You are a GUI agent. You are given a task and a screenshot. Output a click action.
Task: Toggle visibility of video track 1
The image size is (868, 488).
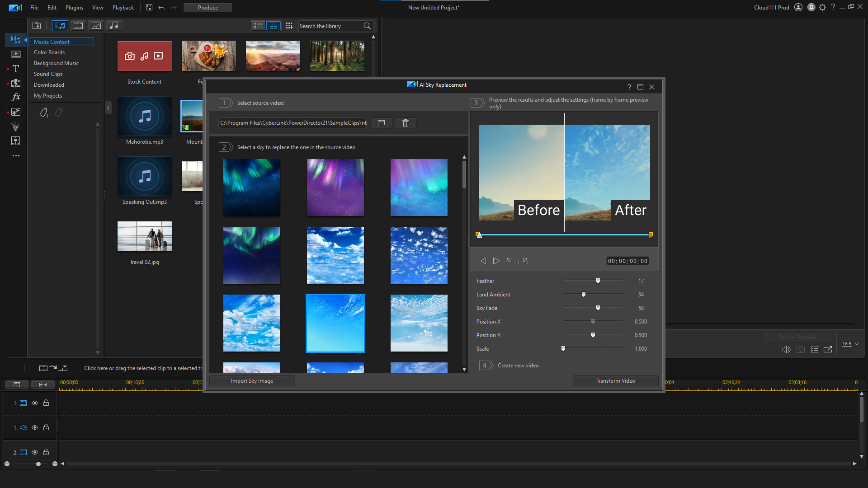[x=35, y=403]
